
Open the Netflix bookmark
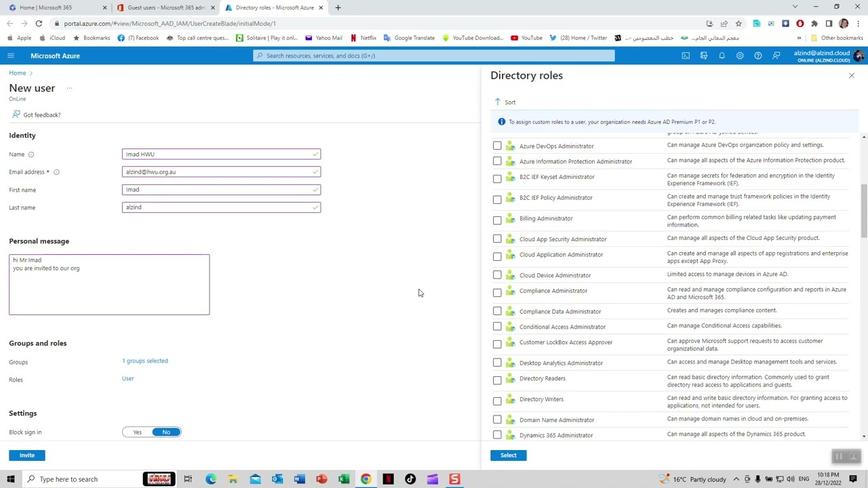[x=363, y=38]
